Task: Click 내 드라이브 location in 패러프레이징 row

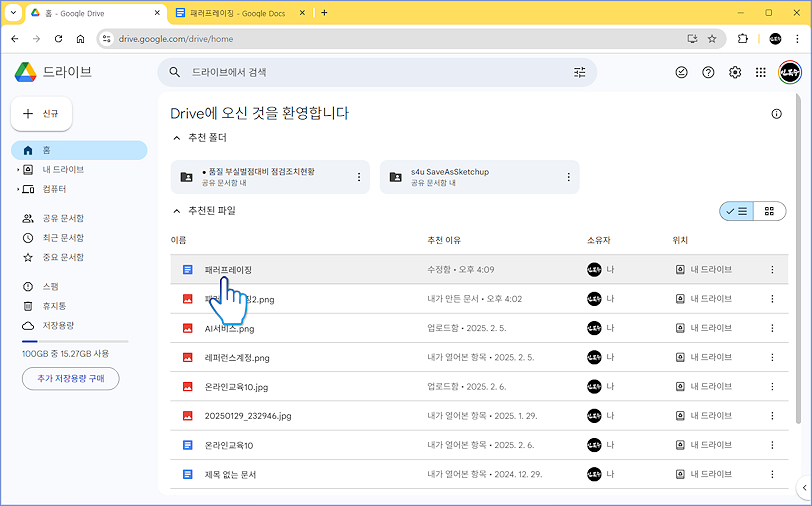Action: click(704, 269)
